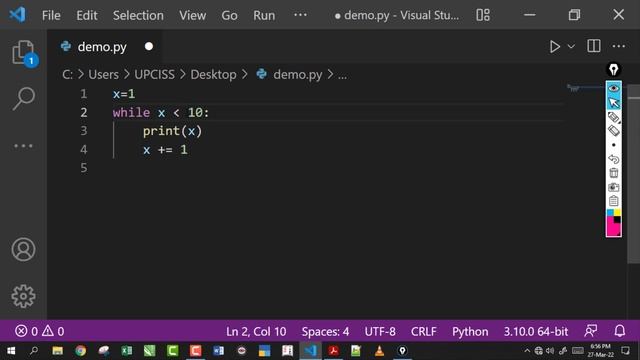Expand breadcrumb ellipsis after demo.py
The height and width of the screenshot is (360, 640).
click(x=342, y=75)
